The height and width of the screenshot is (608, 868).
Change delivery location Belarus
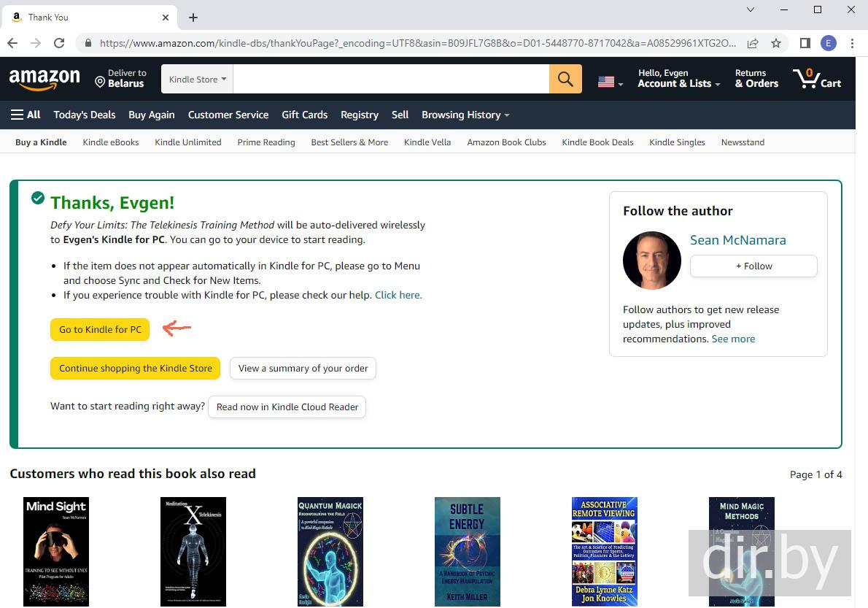click(120, 78)
